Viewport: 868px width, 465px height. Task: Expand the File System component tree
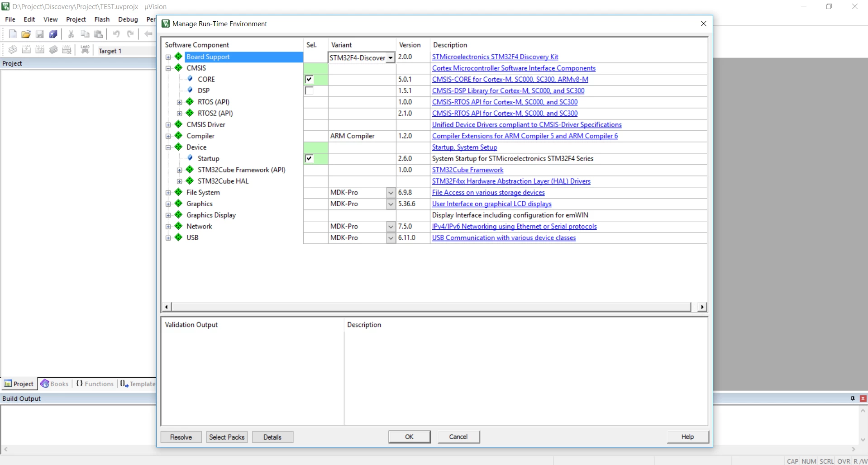pyautogui.click(x=168, y=193)
